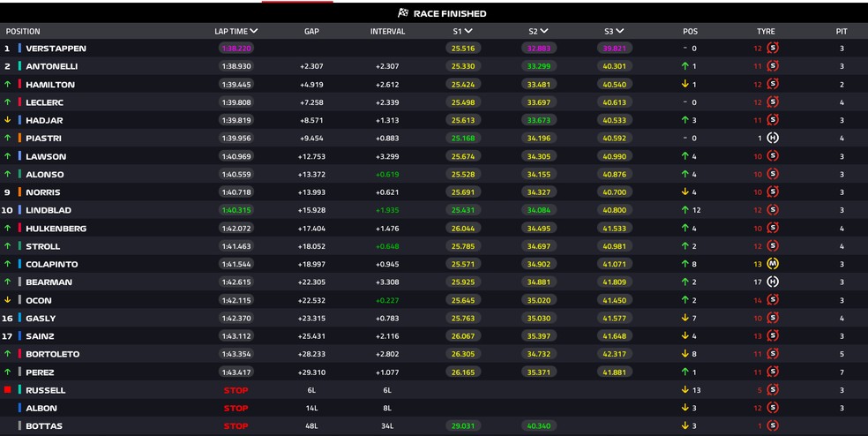Click Ocon's soft tyre icon
The image size is (868, 436).
(773, 300)
